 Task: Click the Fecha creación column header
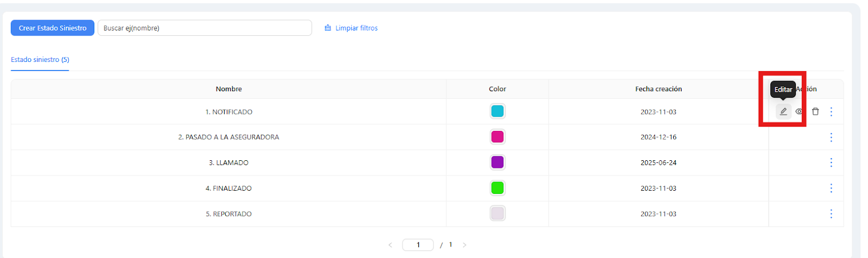coord(659,89)
